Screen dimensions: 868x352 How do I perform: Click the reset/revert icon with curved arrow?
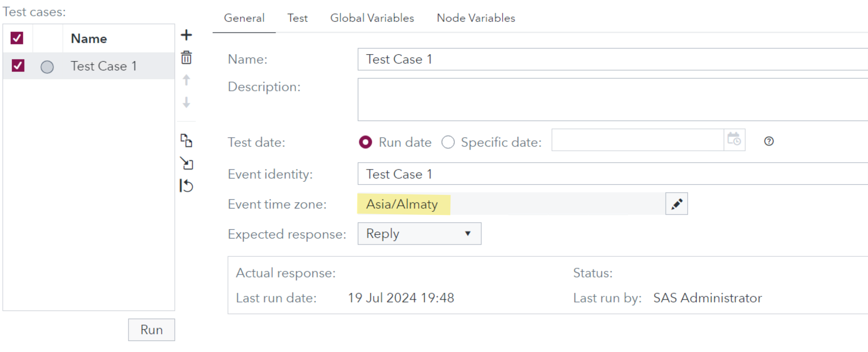pyautogui.click(x=186, y=185)
